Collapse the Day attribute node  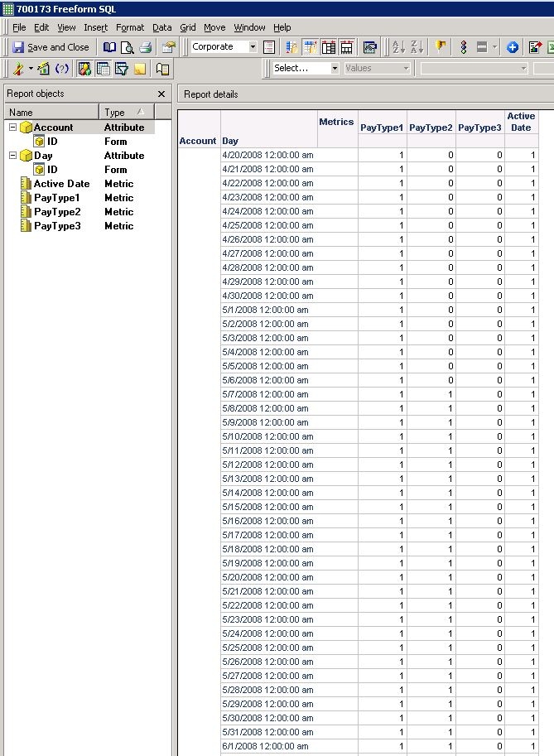coord(13,155)
